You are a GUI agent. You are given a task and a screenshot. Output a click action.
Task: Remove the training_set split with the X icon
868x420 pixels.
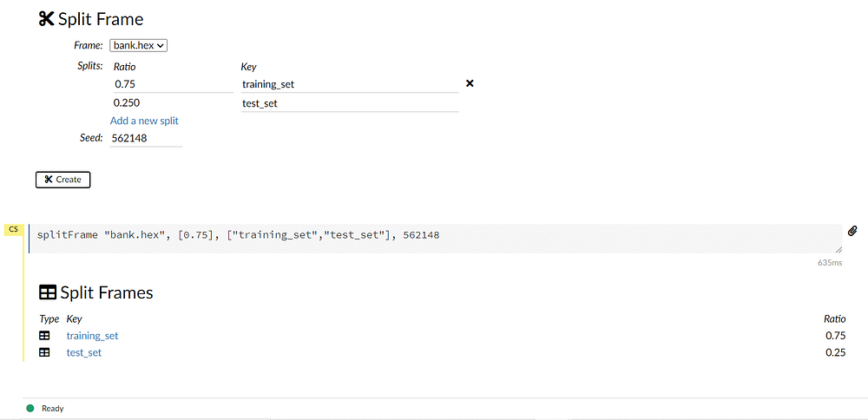(x=470, y=83)
